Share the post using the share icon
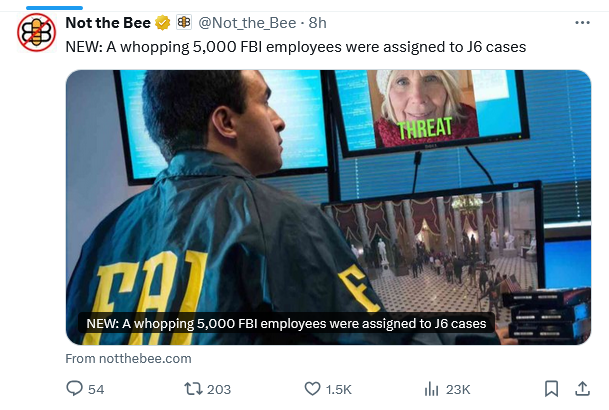 [582, 389]
